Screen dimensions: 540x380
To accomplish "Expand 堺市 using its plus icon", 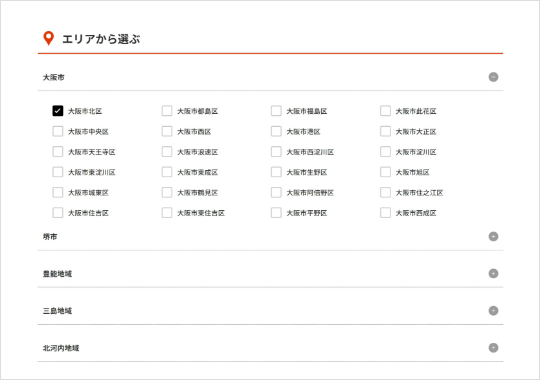I will (493, 236).
